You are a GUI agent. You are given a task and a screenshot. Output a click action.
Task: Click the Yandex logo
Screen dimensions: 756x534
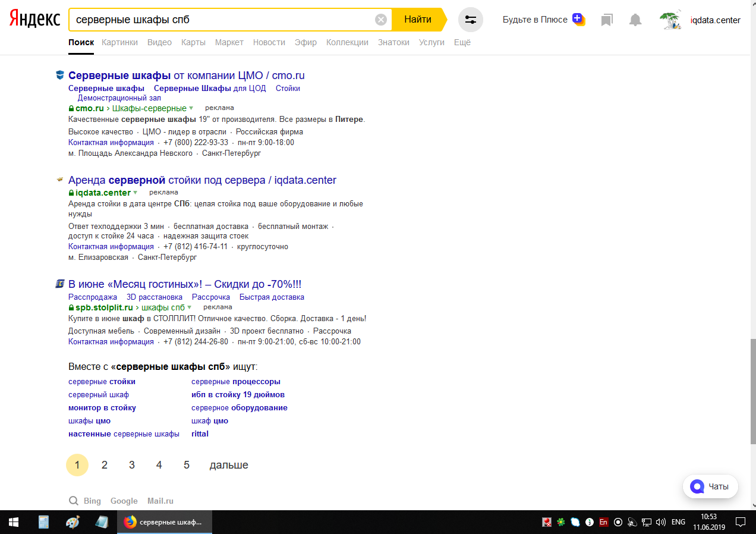coord(34,19)
